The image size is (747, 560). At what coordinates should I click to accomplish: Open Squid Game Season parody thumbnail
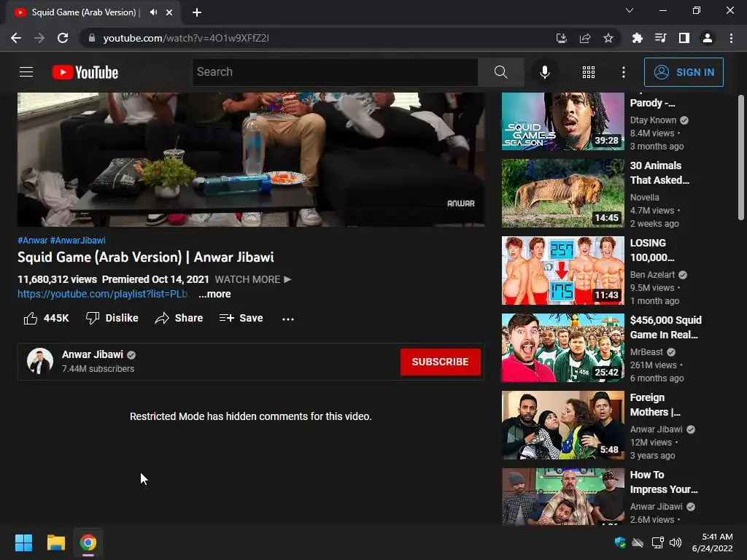tap(562, 122)
